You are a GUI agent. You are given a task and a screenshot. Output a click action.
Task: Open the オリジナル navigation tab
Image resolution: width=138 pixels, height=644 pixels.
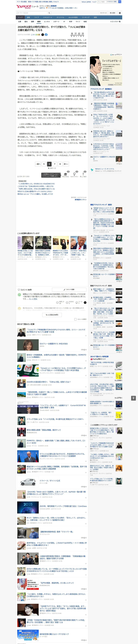coord(60,17)
